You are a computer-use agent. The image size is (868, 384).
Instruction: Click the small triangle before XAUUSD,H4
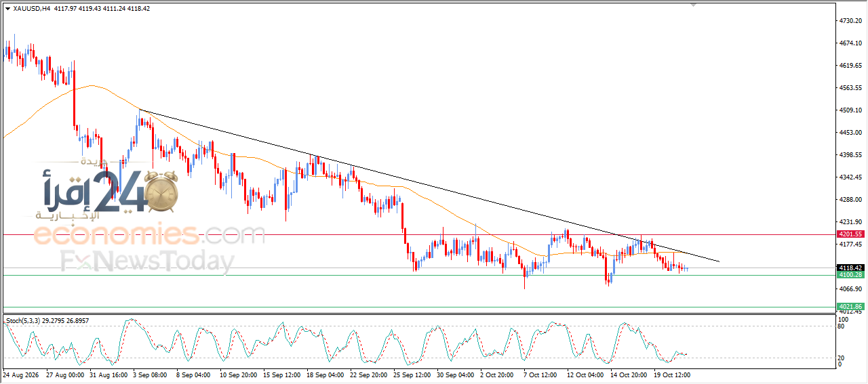click(7, 9)
